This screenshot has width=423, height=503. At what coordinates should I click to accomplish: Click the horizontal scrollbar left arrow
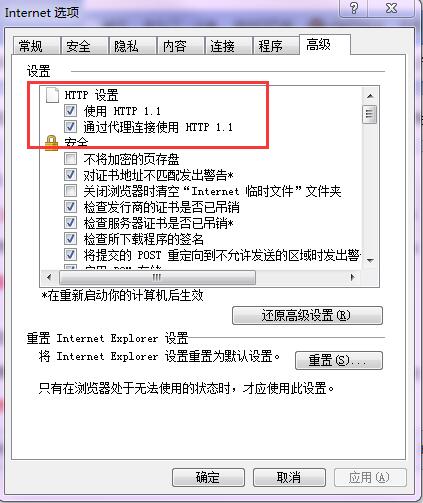tap(49, 277)
